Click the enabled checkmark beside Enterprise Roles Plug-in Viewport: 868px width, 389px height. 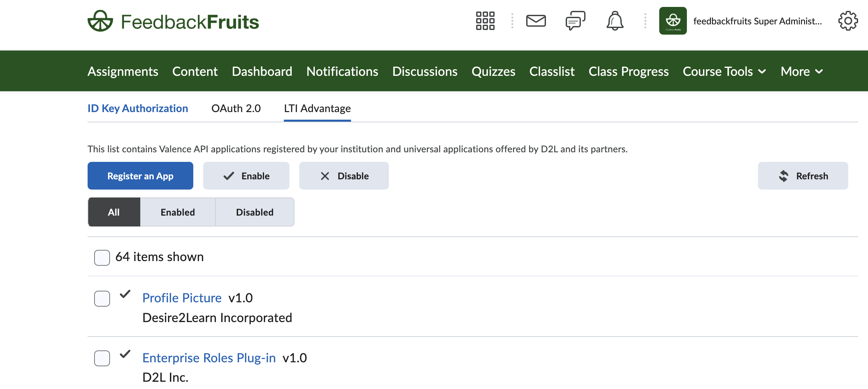click(125, 354)
